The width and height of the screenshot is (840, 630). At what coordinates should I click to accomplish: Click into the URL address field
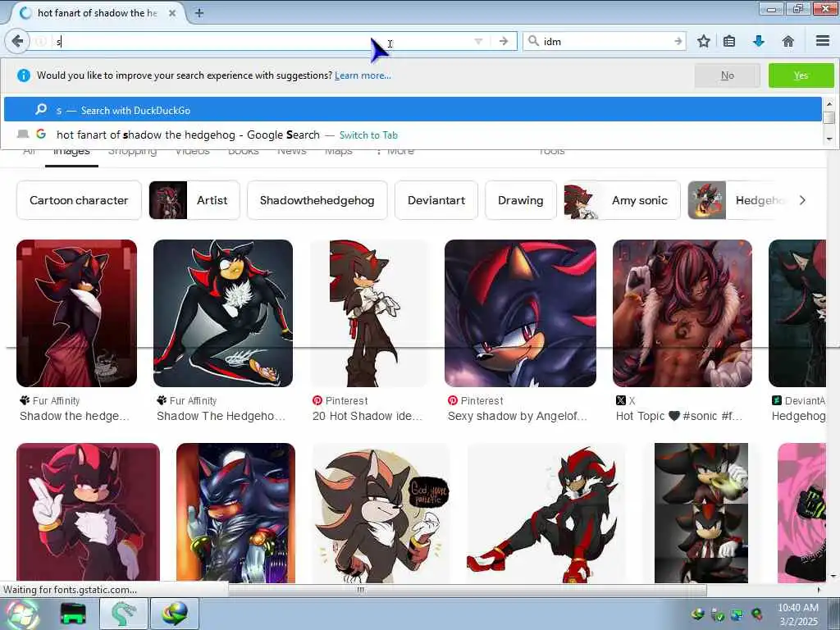(x=262, y=41)
